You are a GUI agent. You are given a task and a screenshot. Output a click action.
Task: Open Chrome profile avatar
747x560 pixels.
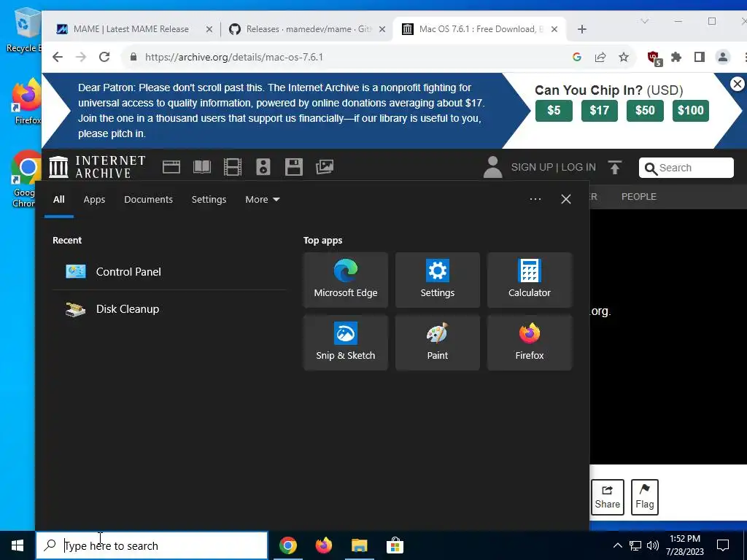(x=723, y=57)
